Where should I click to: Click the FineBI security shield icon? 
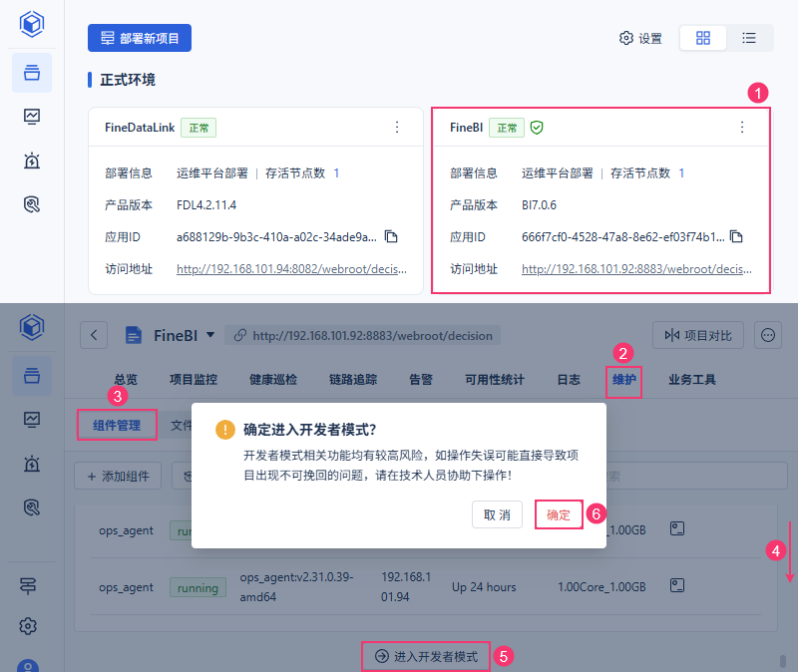pos(537,128)
